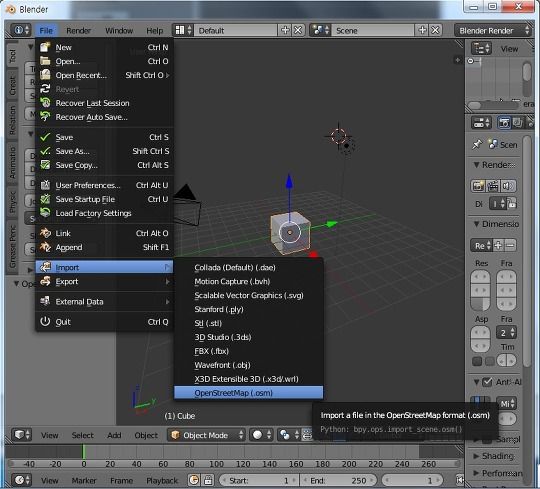Click Quit in the File menu
540x489 pixels.
click(x=104, y=322)
